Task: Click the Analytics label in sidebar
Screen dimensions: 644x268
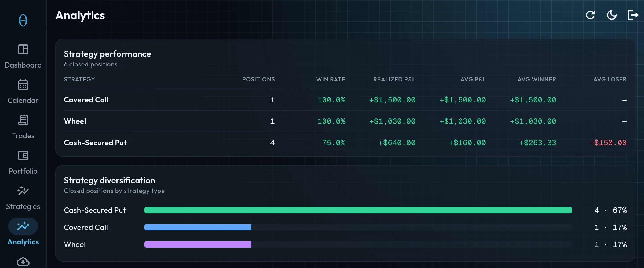Action: [23, 242]
